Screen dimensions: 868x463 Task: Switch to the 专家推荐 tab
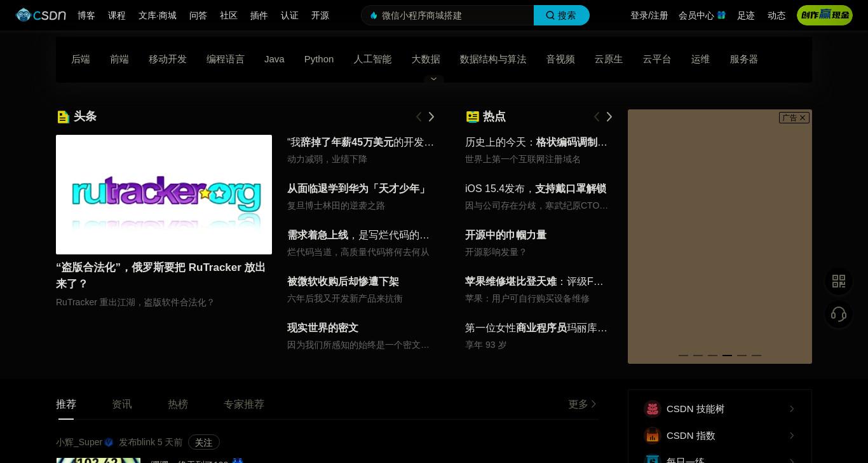click(244, 404)
